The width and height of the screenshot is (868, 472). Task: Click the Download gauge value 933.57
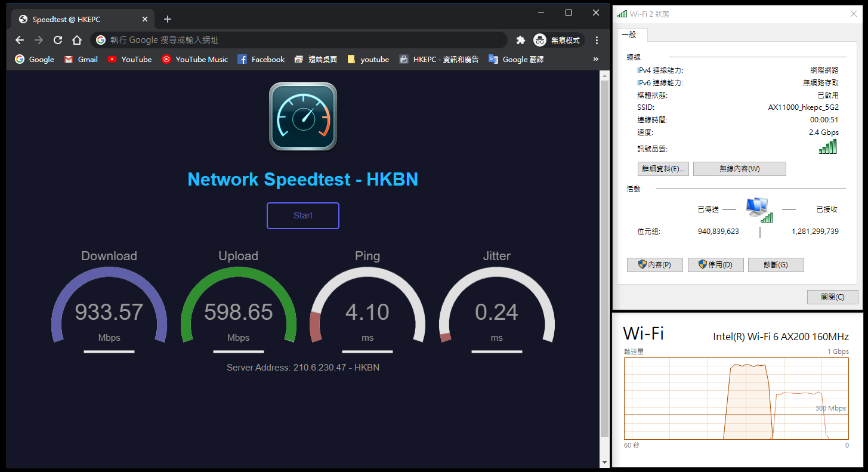pos(109,311)
